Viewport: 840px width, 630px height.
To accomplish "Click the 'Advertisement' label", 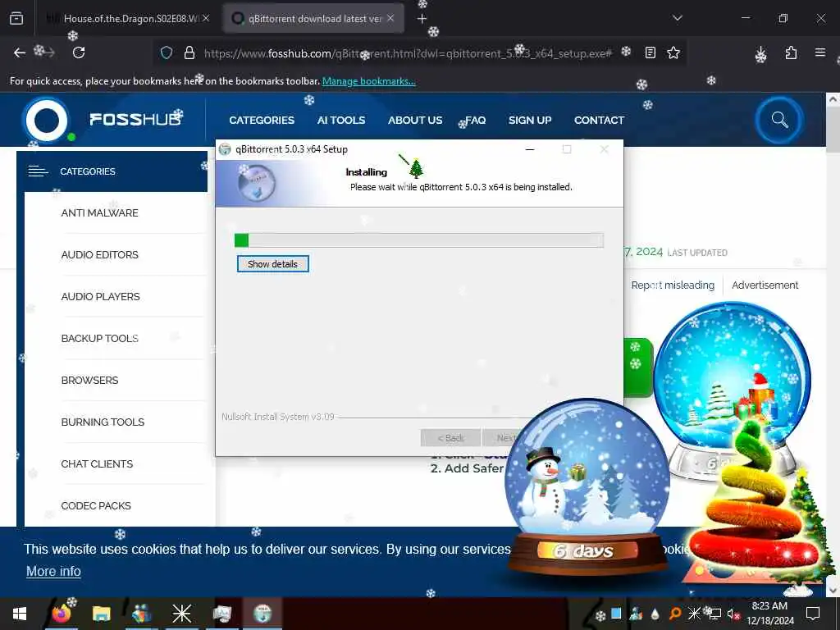I will [765, 285].
